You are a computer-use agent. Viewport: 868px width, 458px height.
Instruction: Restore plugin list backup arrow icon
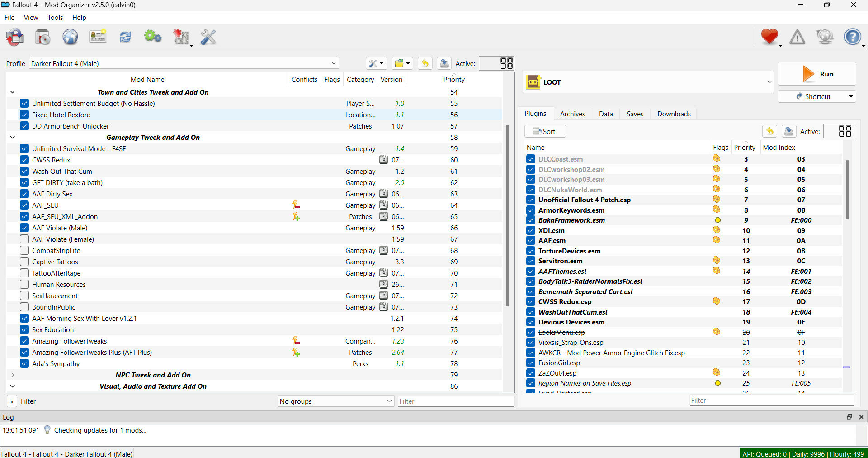click(x=769, y=131)
